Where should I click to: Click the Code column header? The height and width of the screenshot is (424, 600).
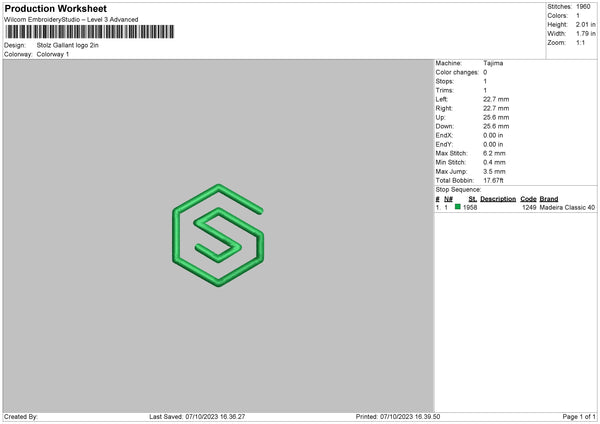[528, 199]
